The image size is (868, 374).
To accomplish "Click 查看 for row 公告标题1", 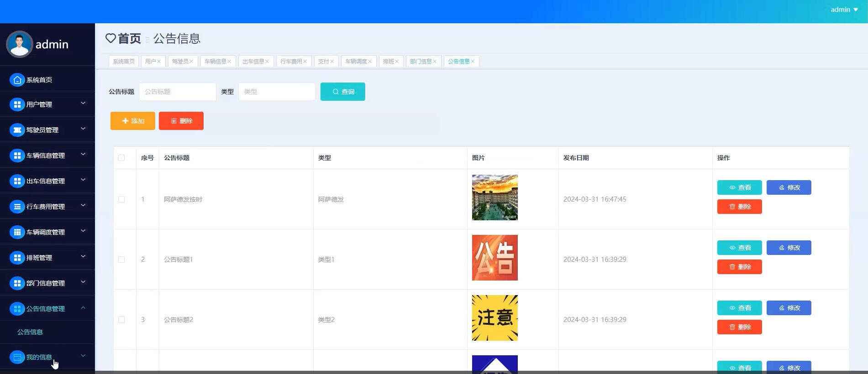I will tap(740, 248).
